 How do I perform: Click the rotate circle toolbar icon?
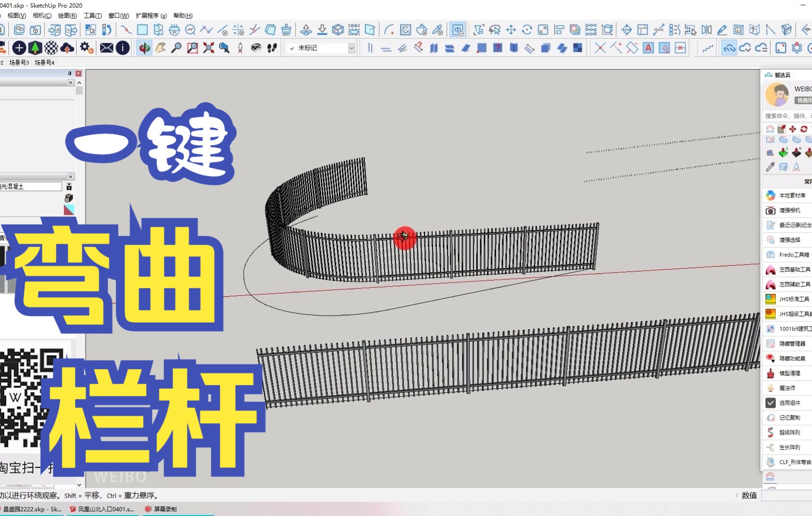[527, 30]
